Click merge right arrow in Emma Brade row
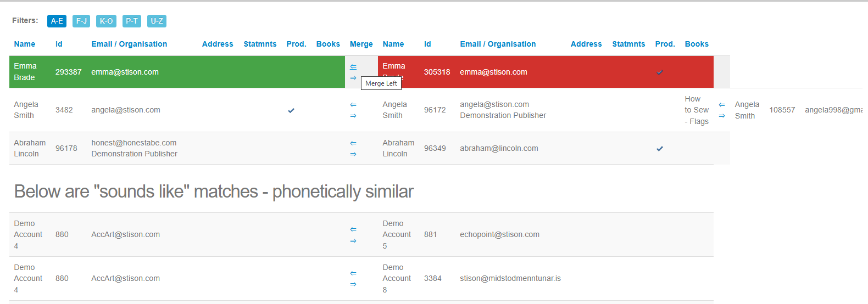868x304 pixels. (353, 78)
